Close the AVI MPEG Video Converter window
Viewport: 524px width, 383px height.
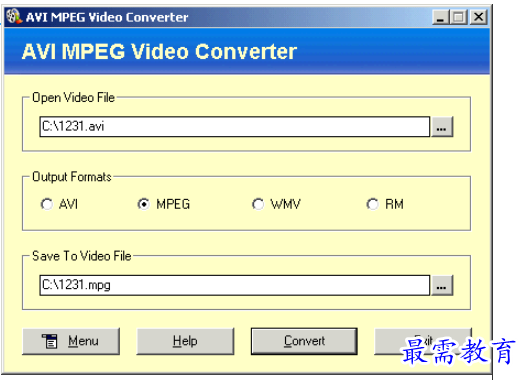[478, 17]
